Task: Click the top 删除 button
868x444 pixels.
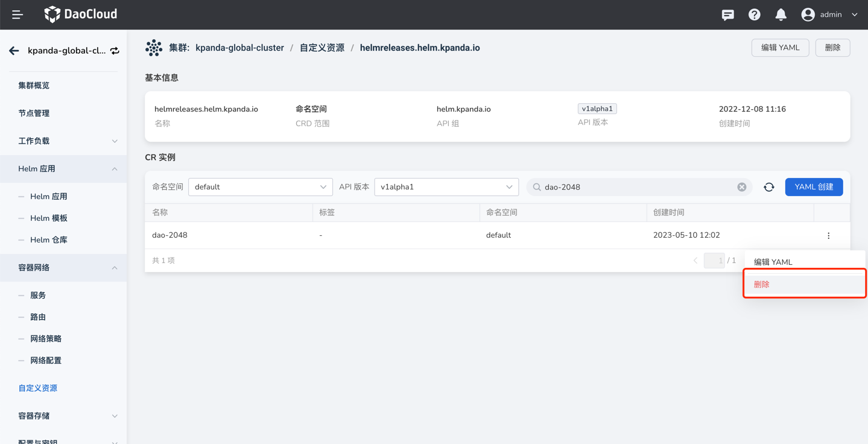Action: coord(832,48)
